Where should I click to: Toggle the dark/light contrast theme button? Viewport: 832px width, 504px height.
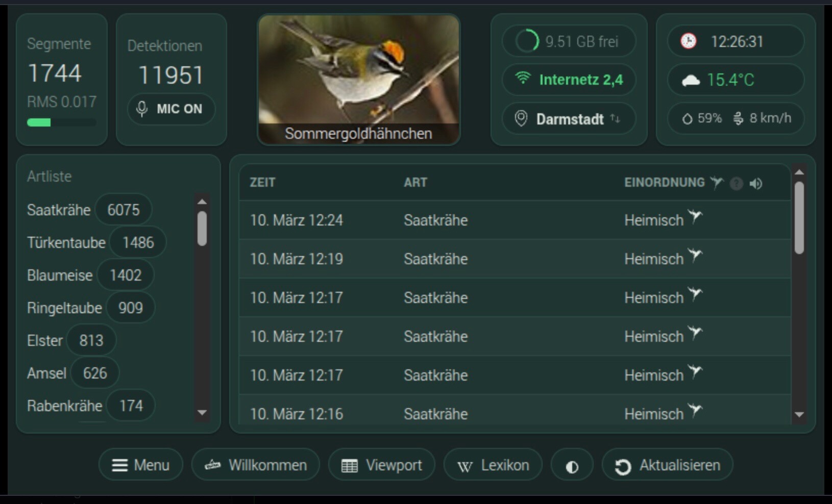572,466
